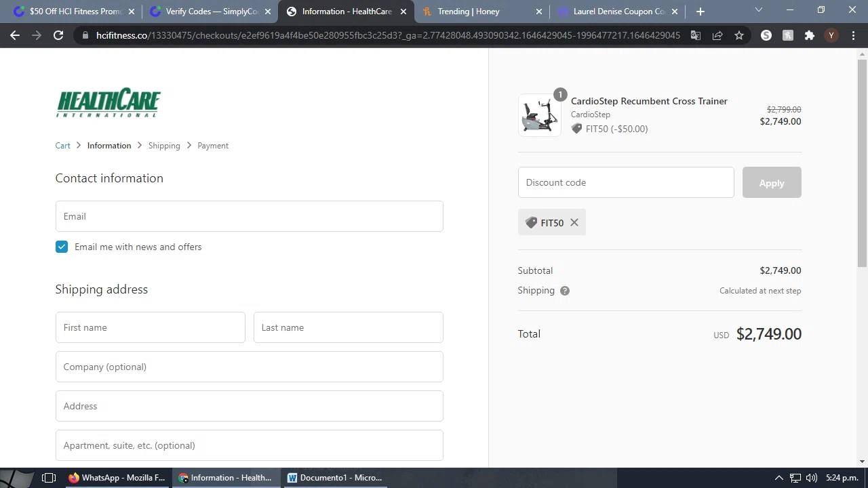The height and width of the screenshot is (488, 868).
Task: Focus the First name field
Action: 151,327
